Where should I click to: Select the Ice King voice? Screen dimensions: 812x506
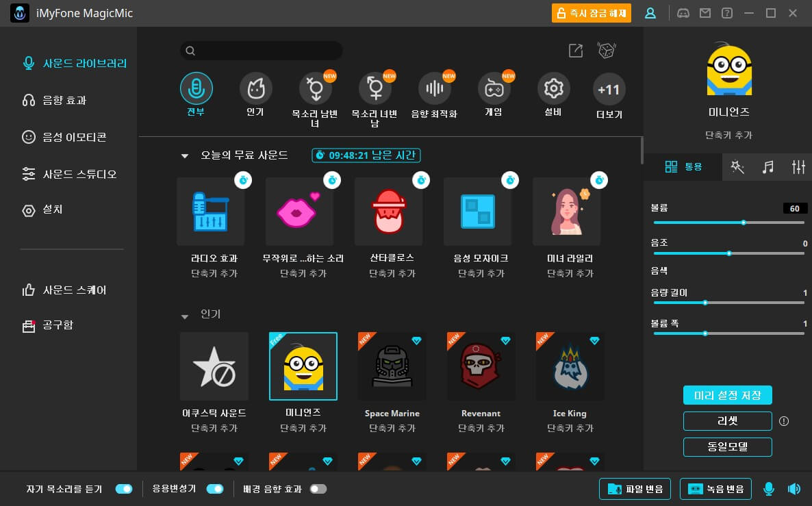pyautogui.click(x=570, y=366)
